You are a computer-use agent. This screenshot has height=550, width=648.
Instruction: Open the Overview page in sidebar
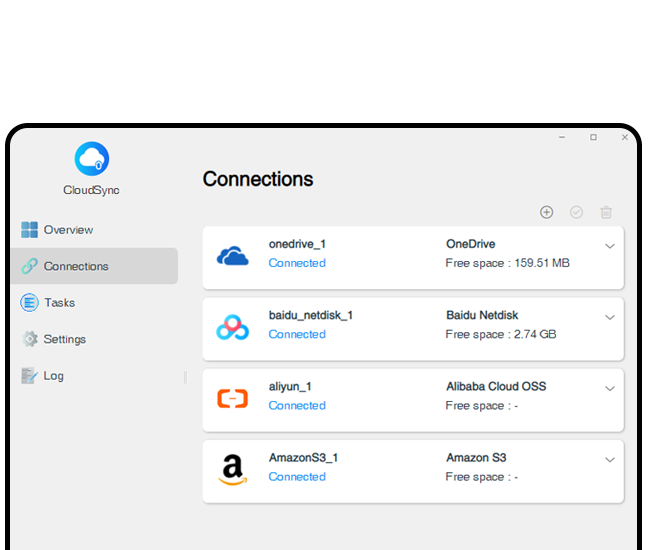(x=67, y=230)
